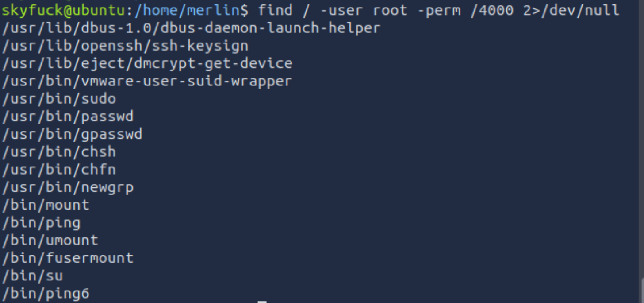Click the /bin/fusermount entry
Image resolution: width=644 pixels, height=303 pixels.
68,258
